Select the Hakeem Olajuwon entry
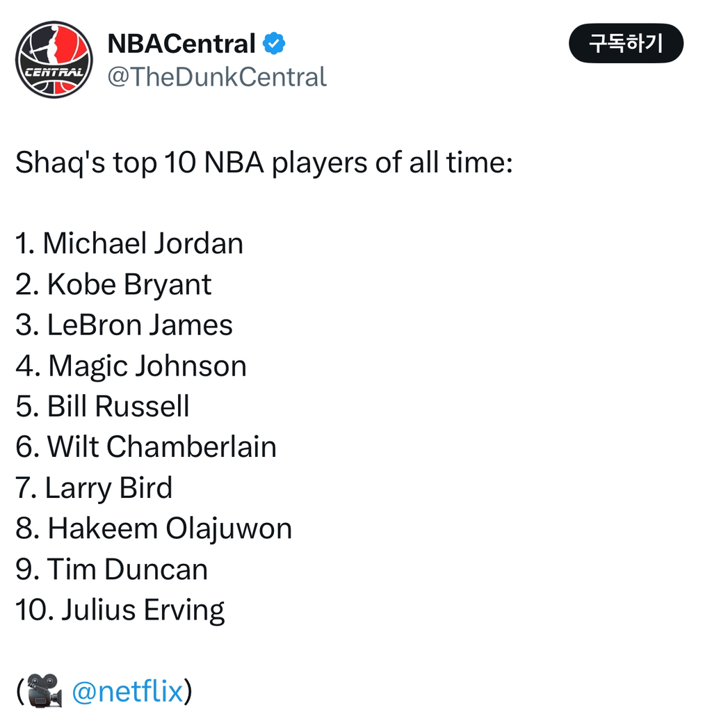This screenshot has height=728, width=712. pyautogui.click(x=154, y=528)
